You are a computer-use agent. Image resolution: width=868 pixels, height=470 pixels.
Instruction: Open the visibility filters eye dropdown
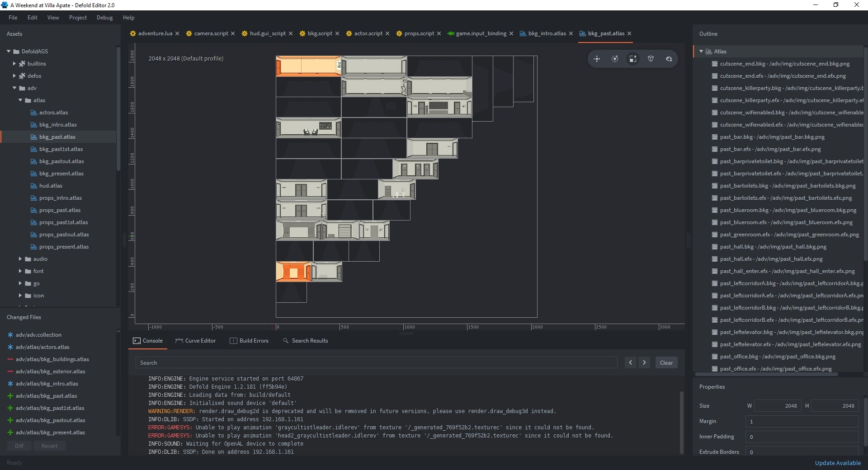coord(669,59)
